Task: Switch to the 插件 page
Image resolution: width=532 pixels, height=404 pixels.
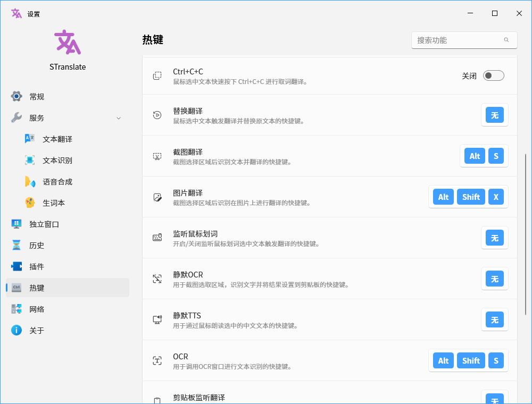Action: point(68,267)
